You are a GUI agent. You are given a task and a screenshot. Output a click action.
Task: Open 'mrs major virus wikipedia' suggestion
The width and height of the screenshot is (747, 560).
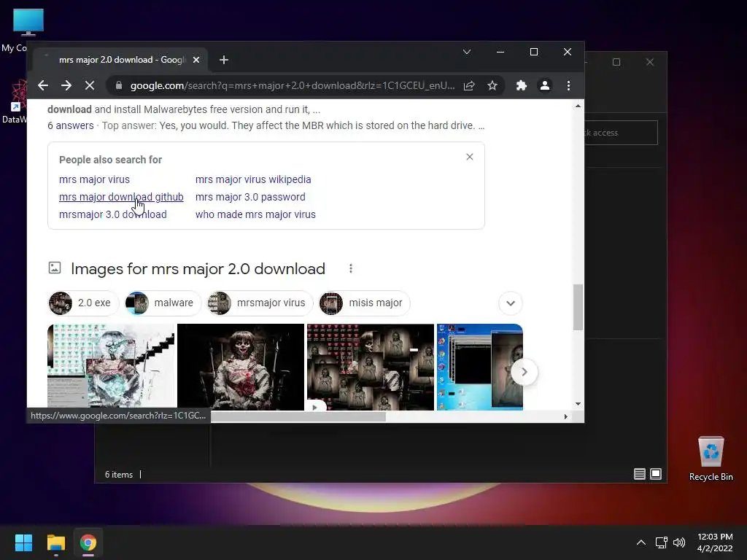(253, 179)
